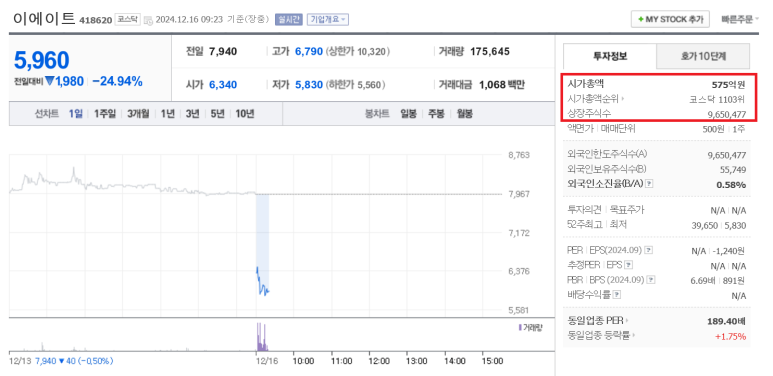Click help icon next to 외국인소진율(B/A)
Viewport: 773px width, 376px height.
[649, 184]
